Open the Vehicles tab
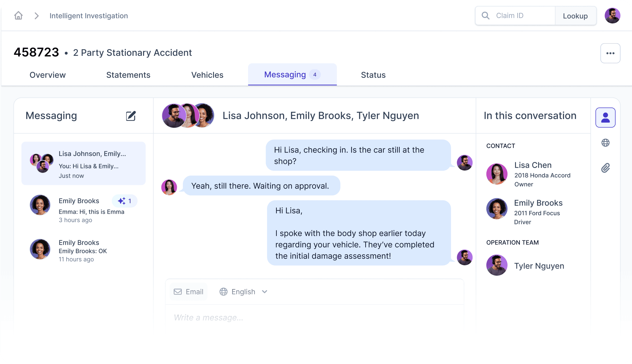The width and height of the screenshot is (632, 364). click(207, 75)
